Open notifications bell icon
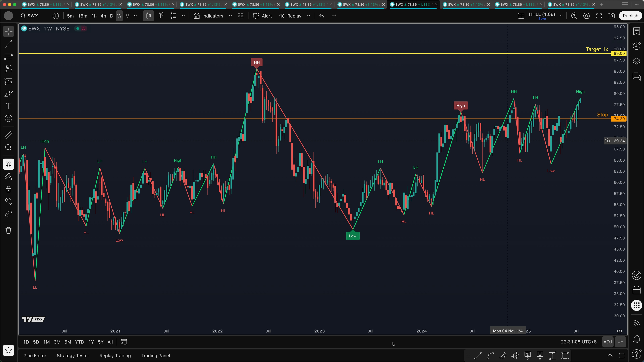This screenshot has height=362, width=644. pos(636,339)
